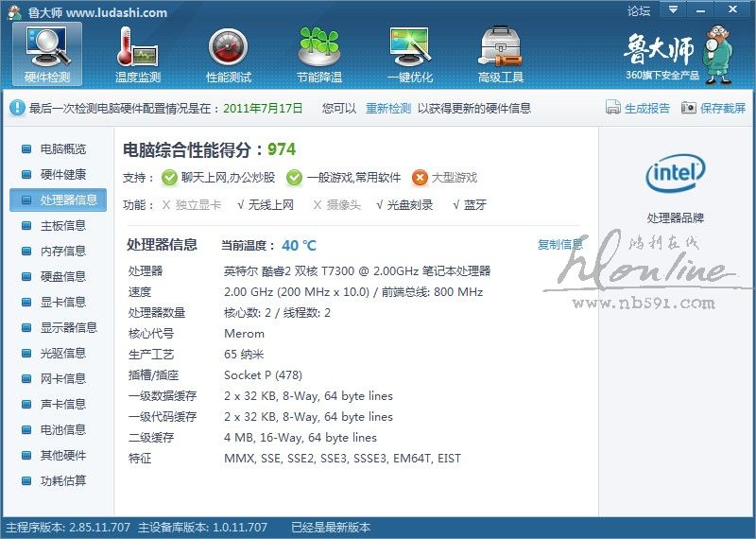Screen dimensions: 756x539
Task: Open 节能降温 energy saving section
Action: (319, 54)
